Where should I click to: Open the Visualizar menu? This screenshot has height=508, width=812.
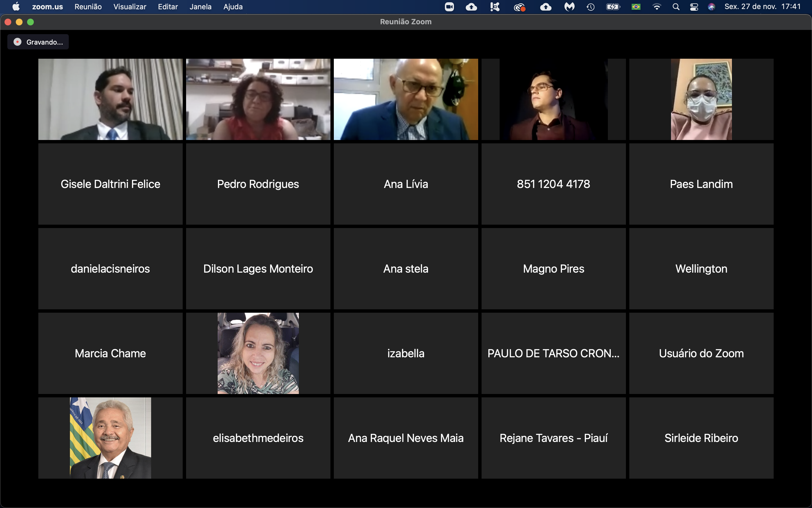pos(130,7)
